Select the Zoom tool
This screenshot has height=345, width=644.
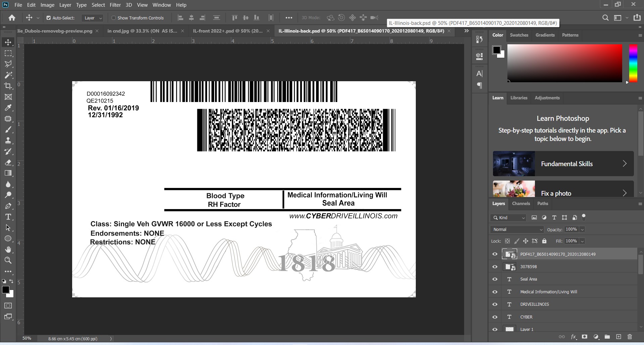(x=8, y=260)
